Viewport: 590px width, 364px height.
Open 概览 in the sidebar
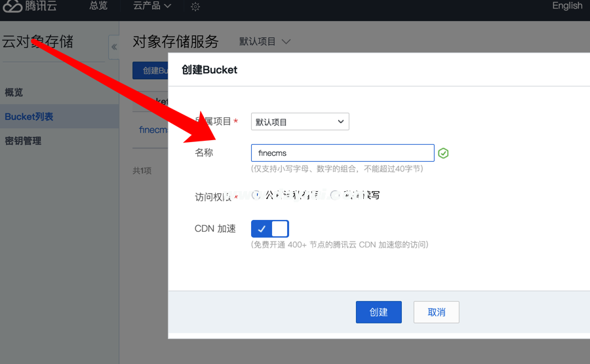pos(14,92)
